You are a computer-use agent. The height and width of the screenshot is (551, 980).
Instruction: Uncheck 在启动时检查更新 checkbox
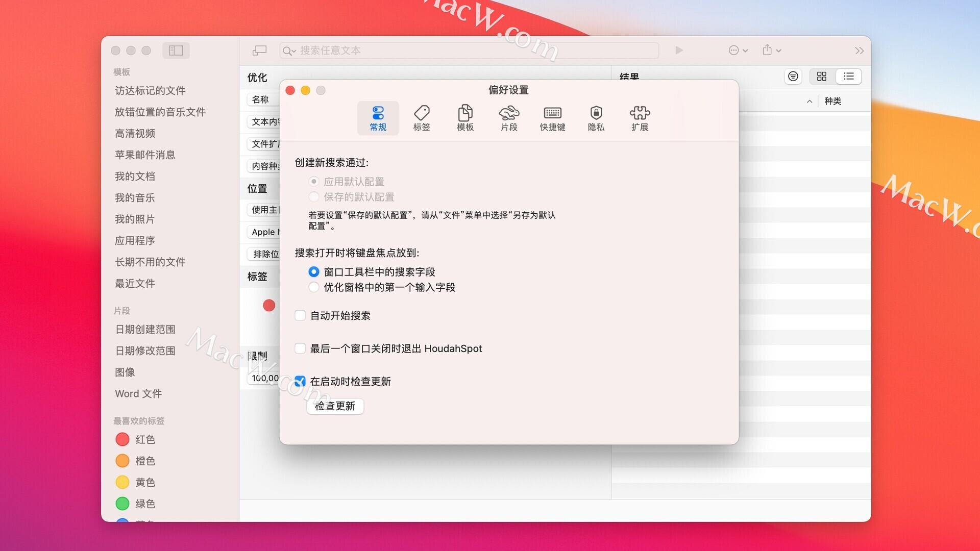[x=300, y=382]
